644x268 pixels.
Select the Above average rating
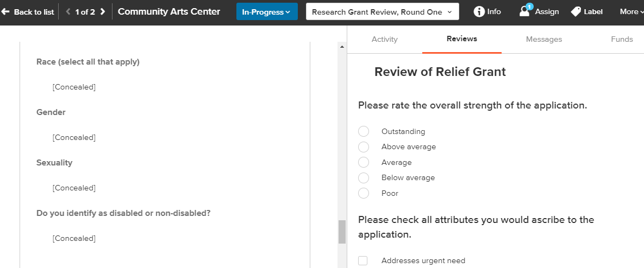click(364, 146)
